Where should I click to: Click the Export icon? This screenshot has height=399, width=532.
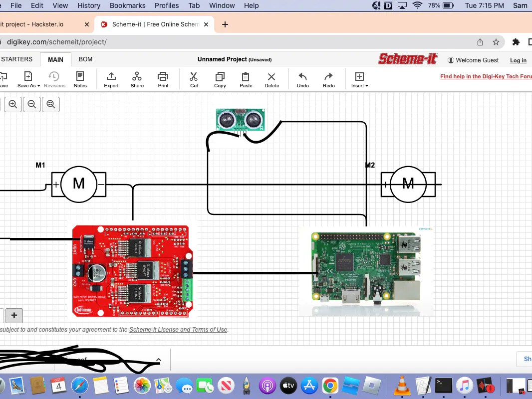111,79
